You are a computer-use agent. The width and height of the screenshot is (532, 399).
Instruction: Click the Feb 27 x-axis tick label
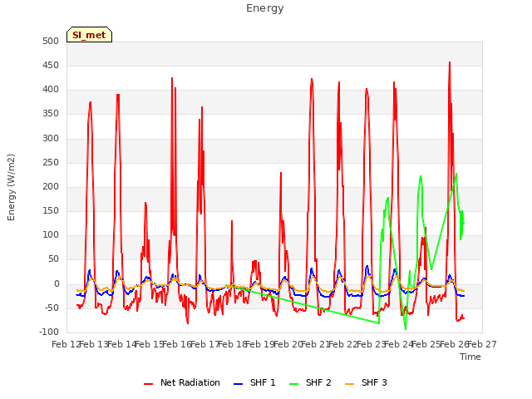[x=482, y=344]
